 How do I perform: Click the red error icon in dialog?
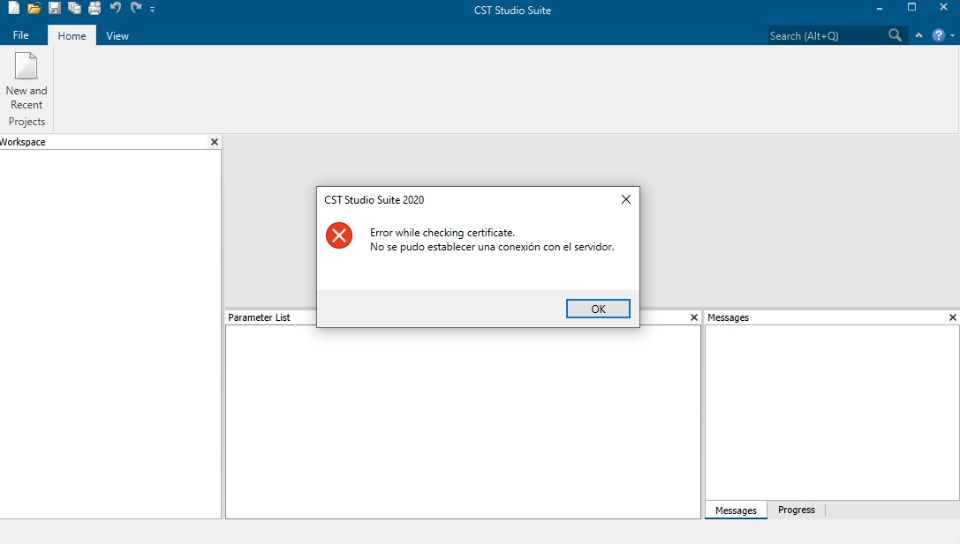pyautogui.click(x=339, y=236)
